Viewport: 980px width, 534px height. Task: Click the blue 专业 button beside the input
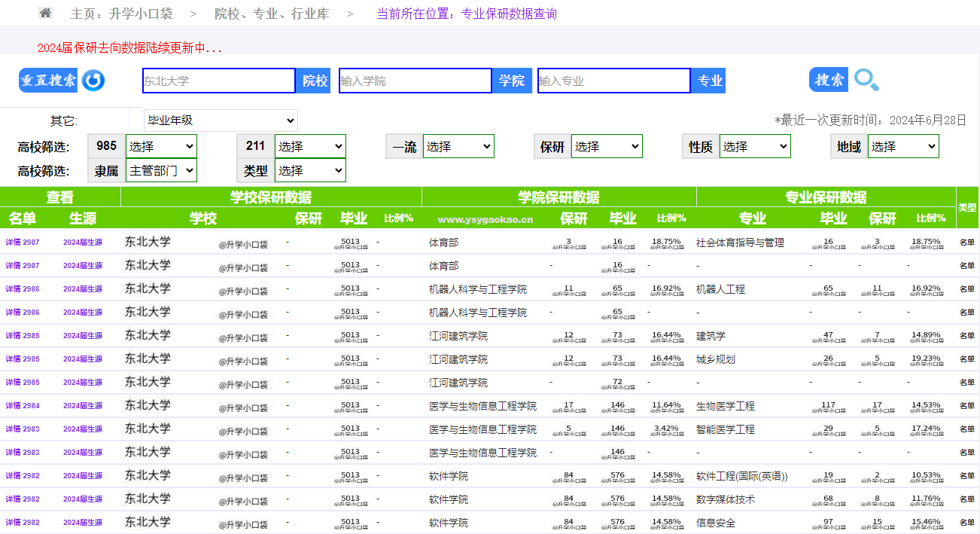pos(709,81)
